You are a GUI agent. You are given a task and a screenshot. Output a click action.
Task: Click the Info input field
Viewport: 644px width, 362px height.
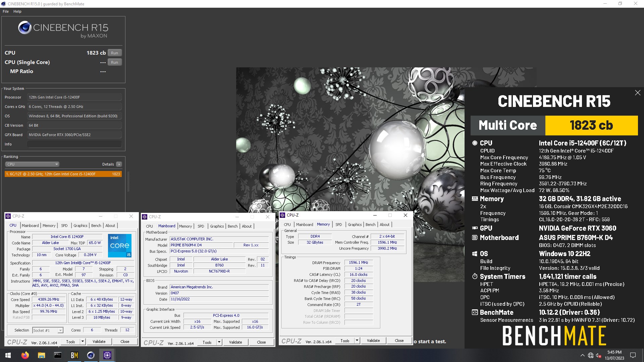tap(74, 144)
